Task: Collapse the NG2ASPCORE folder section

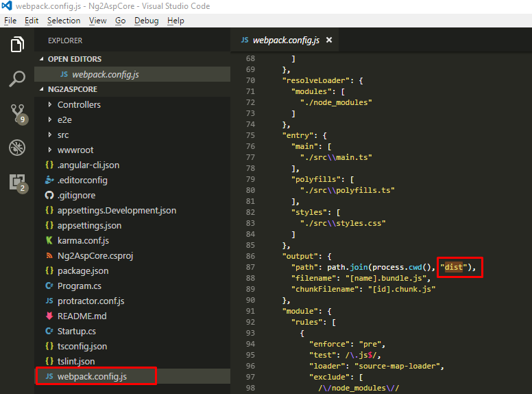Action: click(x=42, y=89)
